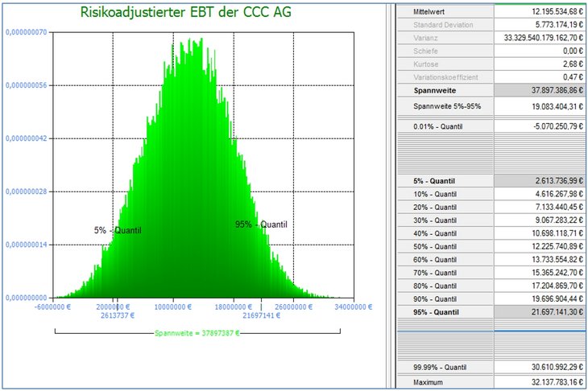Click the 'Spannweite 5%-95%' row label
588x391 pixels.
[x=446, y=107]
